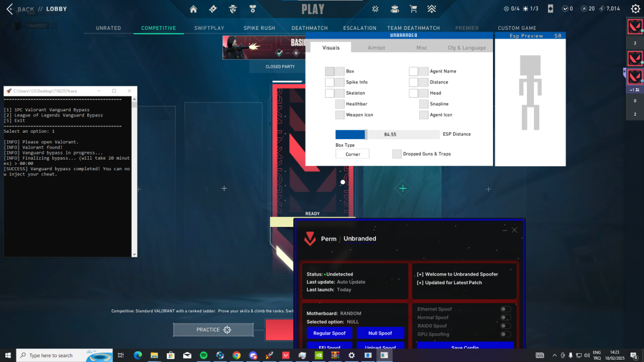
Task: Open the Battlepass icon left of Agents
Action: tap(213, 9)
